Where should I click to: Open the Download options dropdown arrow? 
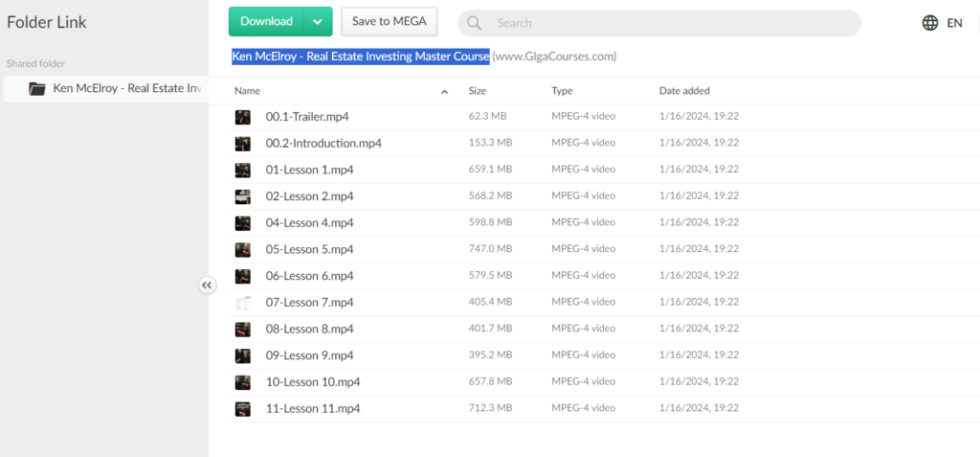[x=318, y=22]
